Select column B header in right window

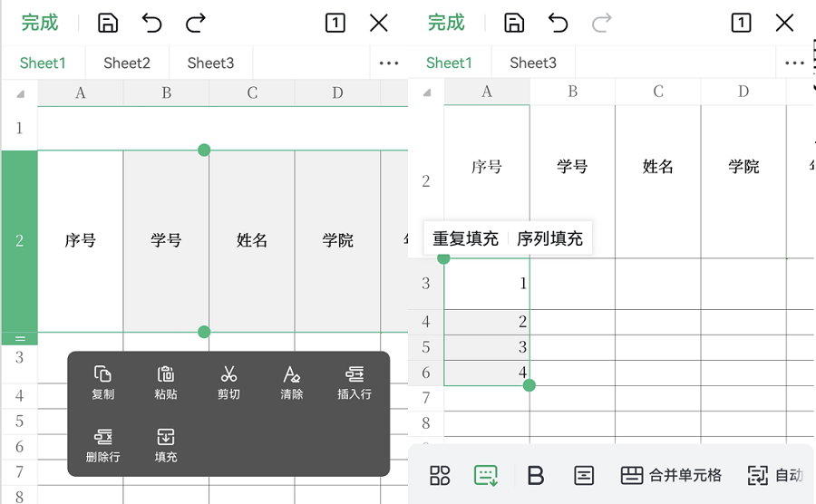(x=572, y=92)
